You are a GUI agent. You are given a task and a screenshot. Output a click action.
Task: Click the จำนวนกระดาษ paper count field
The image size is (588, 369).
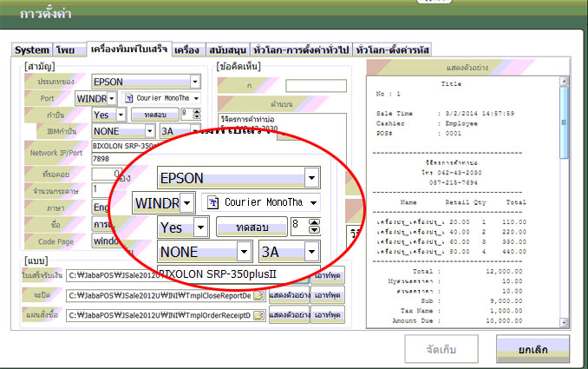pos(102,189)
